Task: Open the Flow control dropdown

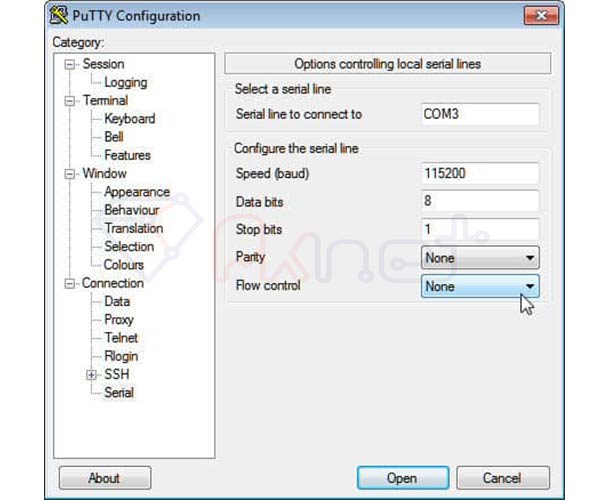Action: point(480,286)
